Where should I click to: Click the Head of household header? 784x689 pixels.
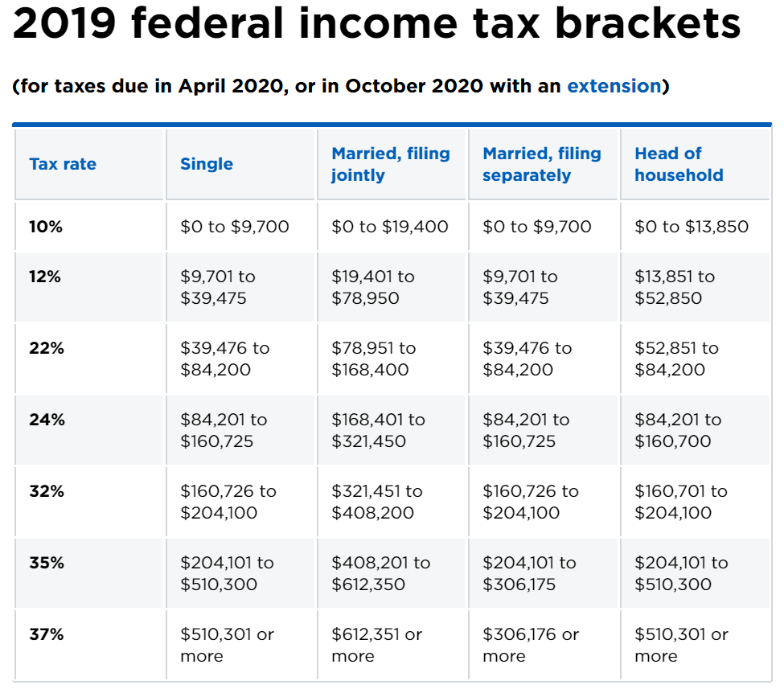(x=679, y=164)
